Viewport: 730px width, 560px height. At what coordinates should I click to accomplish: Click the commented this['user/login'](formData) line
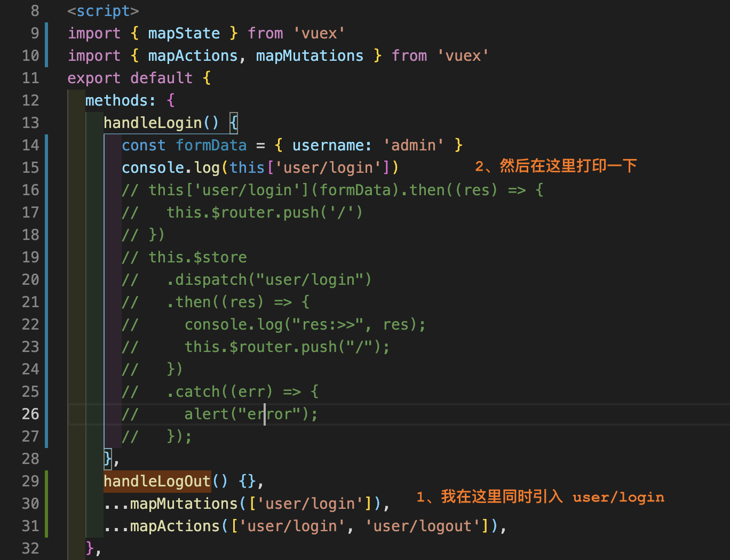[x=332, y=190]
